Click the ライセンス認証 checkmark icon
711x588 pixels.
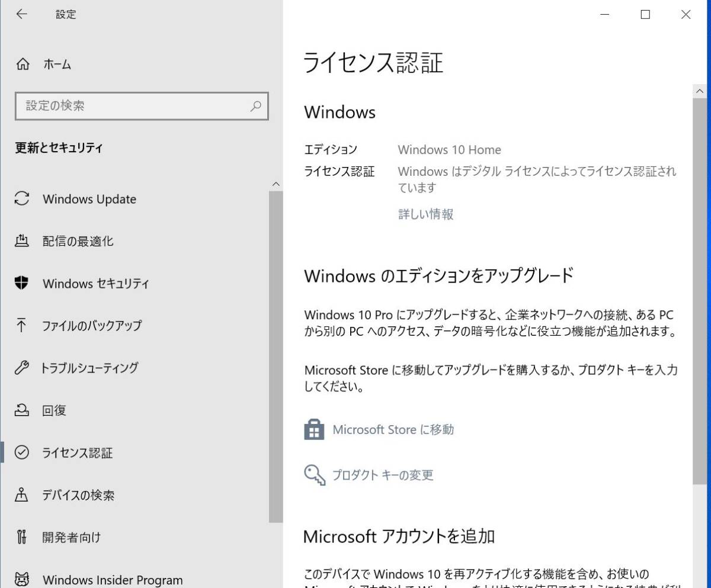(22, 452)
